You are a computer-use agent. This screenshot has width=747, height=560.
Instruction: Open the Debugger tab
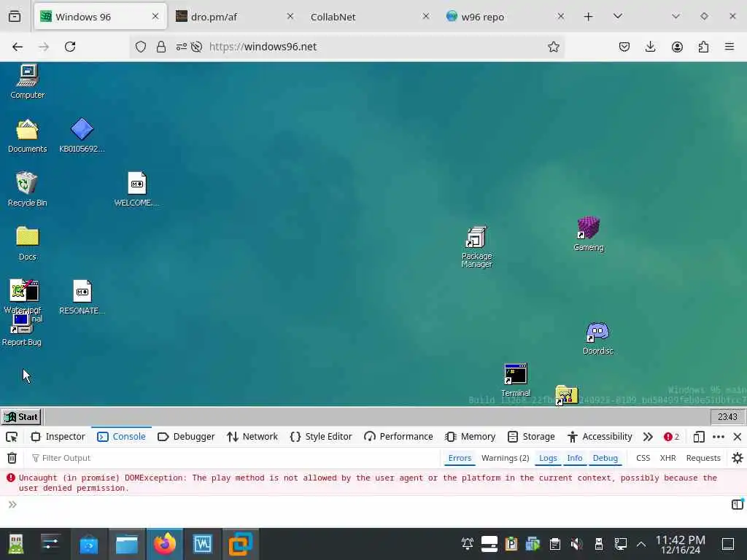(186, 437)
